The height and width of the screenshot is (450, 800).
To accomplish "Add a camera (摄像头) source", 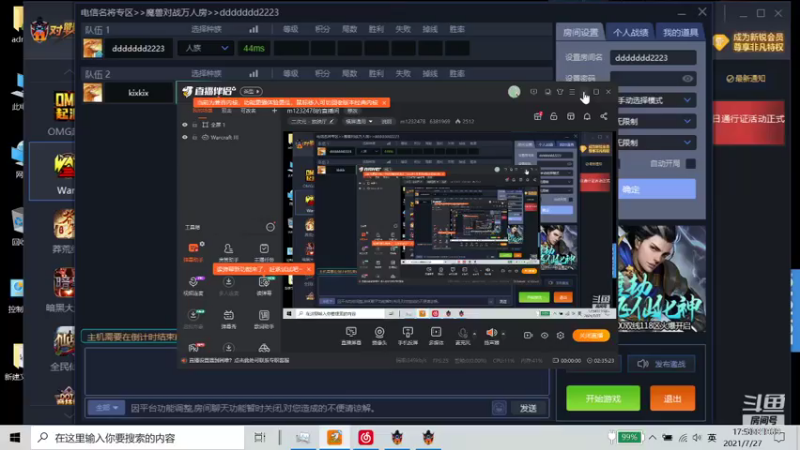I will [x=379, y=336].
